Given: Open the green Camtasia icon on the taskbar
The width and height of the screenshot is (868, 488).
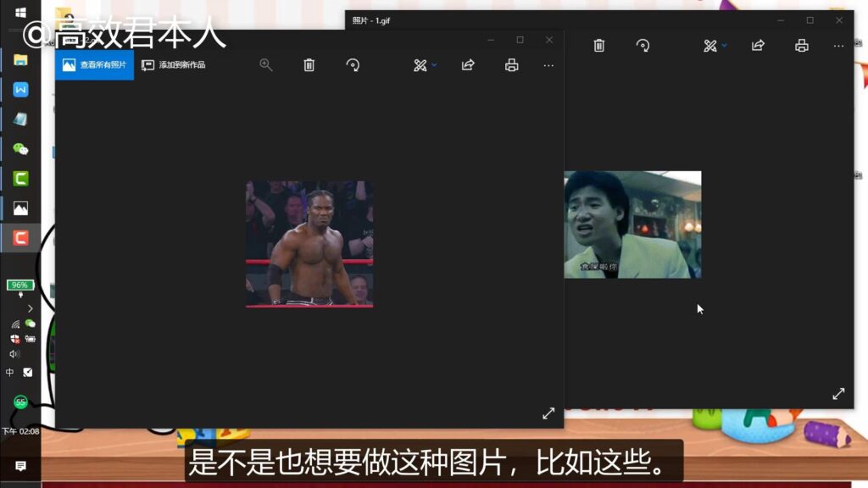Looking at the screenshot, I should coord(20,179).
